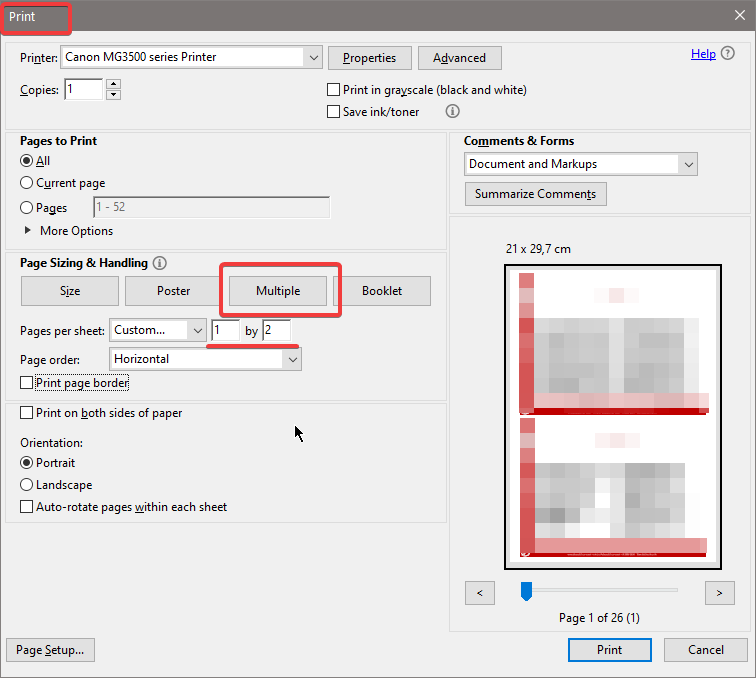This screenshot has width=756, height=678.
Task: Open the Comments & Forms dropdown
Action: click(x=581, y=164)
